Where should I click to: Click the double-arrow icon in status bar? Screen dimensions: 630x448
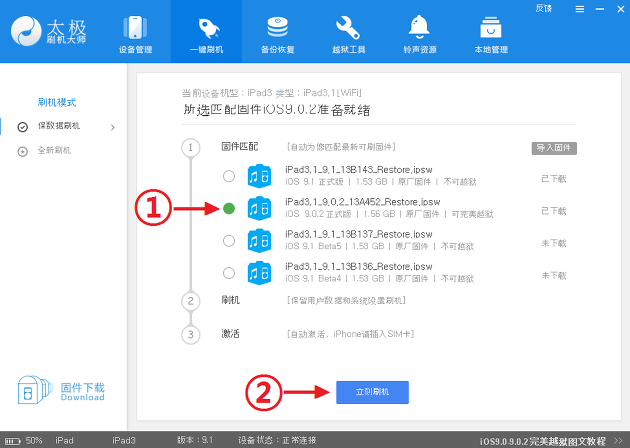pyautogui.click(x=618, y=441)
